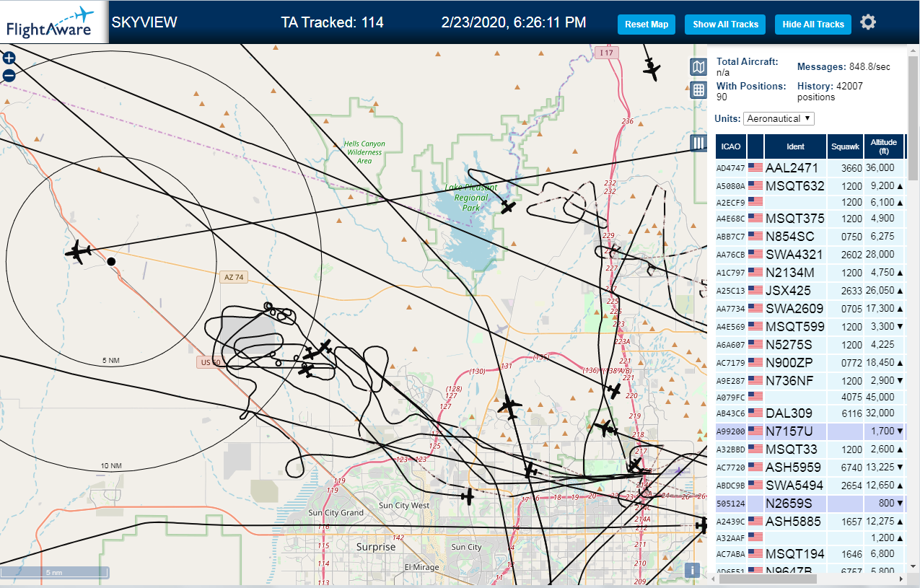Click the vertical scrollbar thumb in aircraft panel
920x588 pixels.
[914, 118]
